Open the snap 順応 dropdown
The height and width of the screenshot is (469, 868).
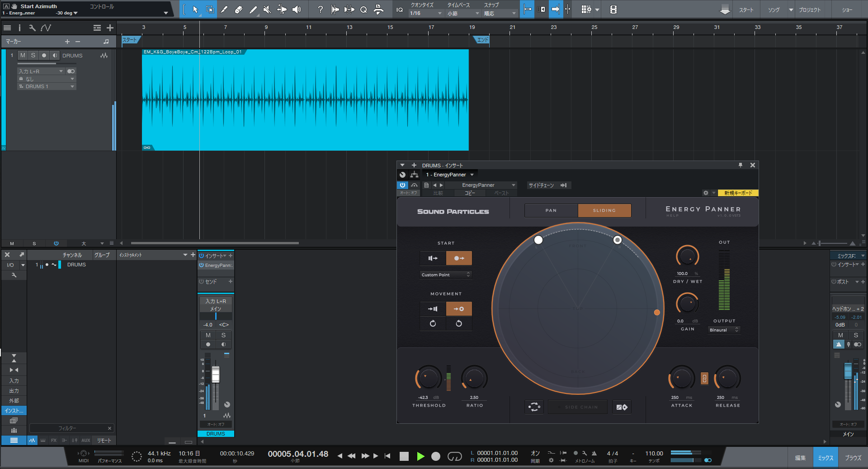[x=500, y=14]
